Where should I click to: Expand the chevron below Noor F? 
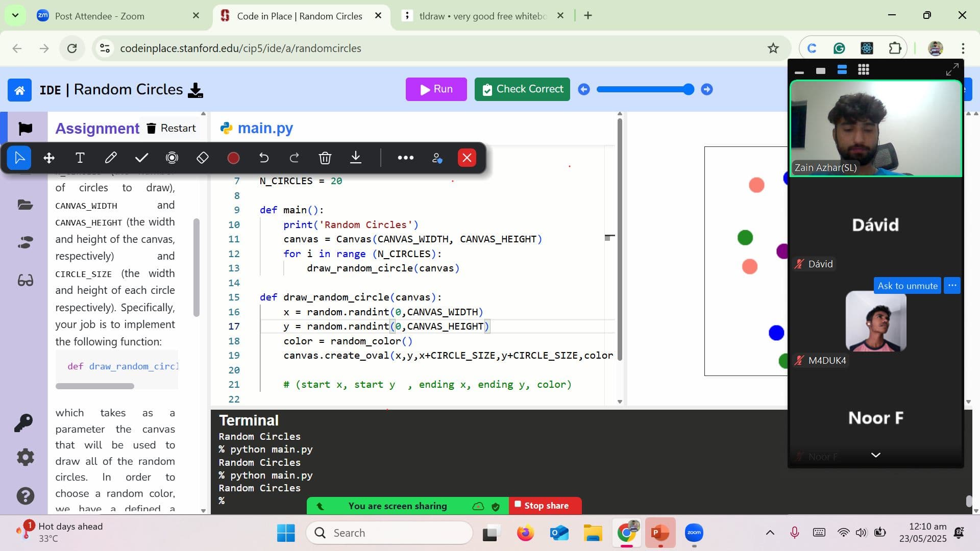875,455
